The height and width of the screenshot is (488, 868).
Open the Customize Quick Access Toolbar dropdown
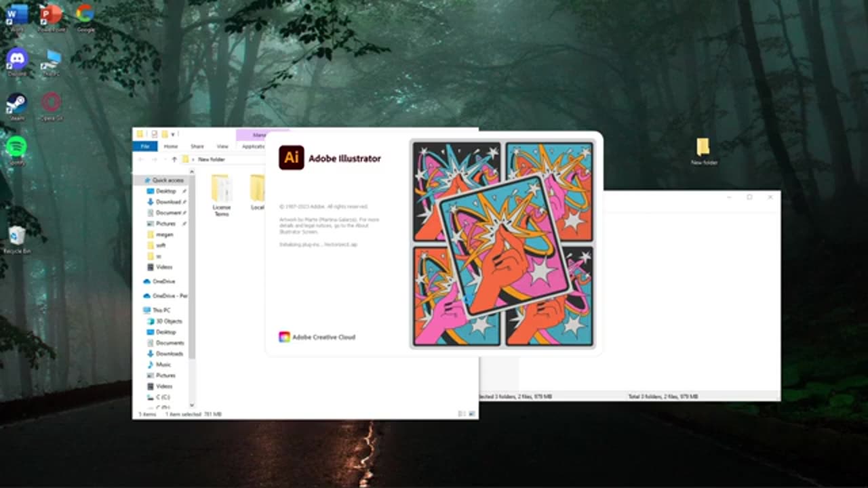[x=173, y=134]
